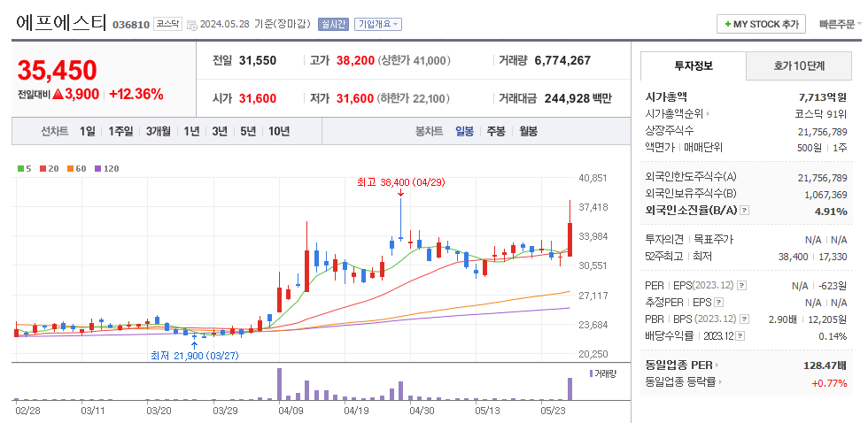
Task: Click the 고가 value 38,200
Action: click(x=355, y=60)
